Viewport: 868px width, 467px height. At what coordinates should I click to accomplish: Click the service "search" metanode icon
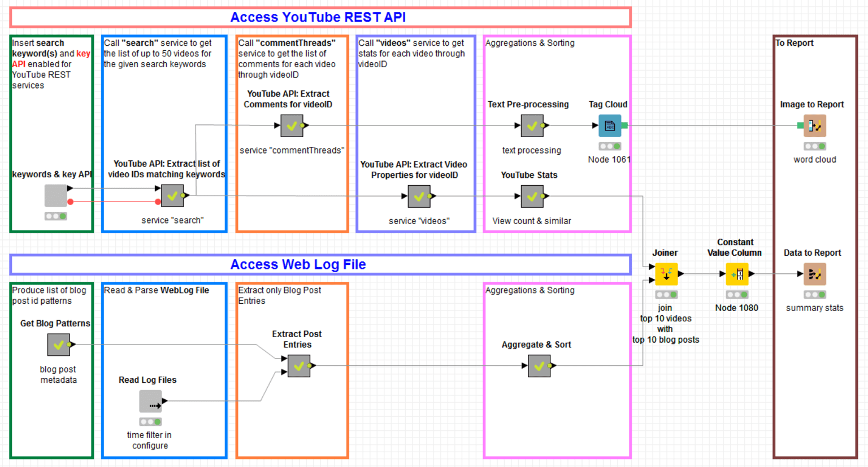coord(172,195)
